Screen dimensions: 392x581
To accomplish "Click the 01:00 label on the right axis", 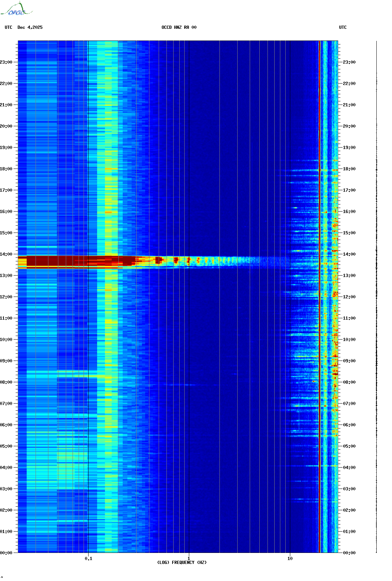I will (x=349, y=532).
